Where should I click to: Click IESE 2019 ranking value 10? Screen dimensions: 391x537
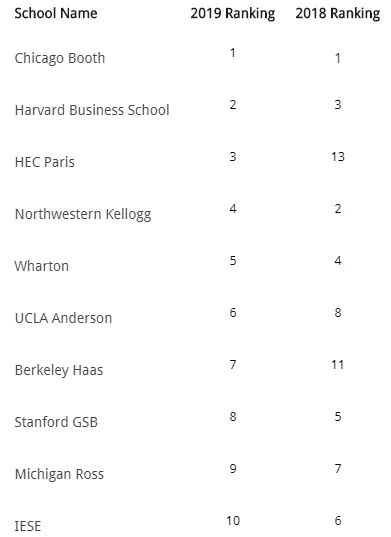pos(233,521)
